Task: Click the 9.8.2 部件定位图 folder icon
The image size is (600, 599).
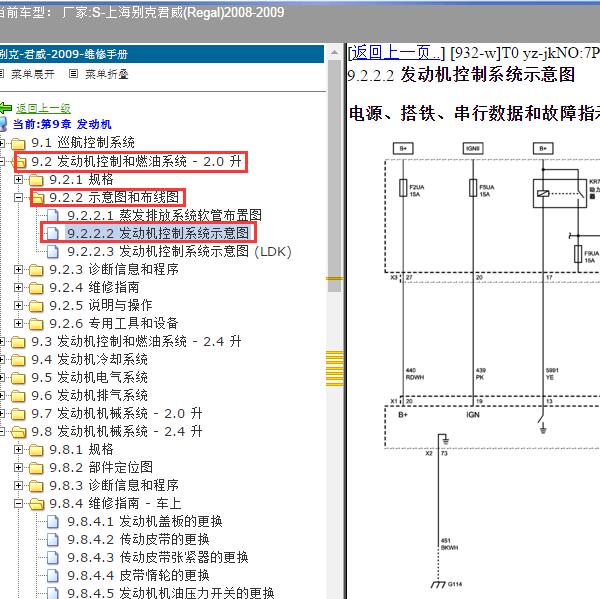Action: coord(36,467)
